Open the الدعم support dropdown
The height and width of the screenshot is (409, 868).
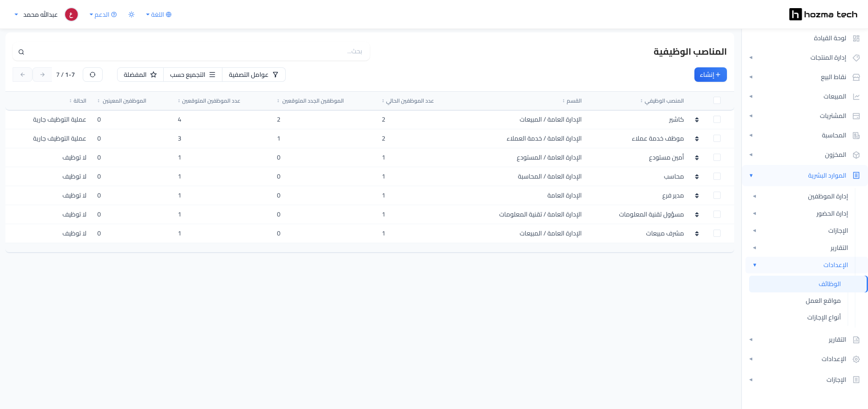tap(103, 14)
